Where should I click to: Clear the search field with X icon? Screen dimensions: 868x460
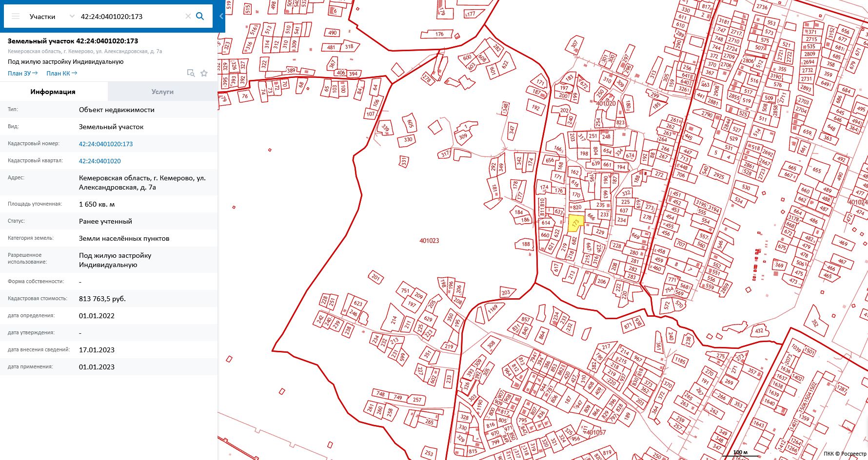click(188, 17)
